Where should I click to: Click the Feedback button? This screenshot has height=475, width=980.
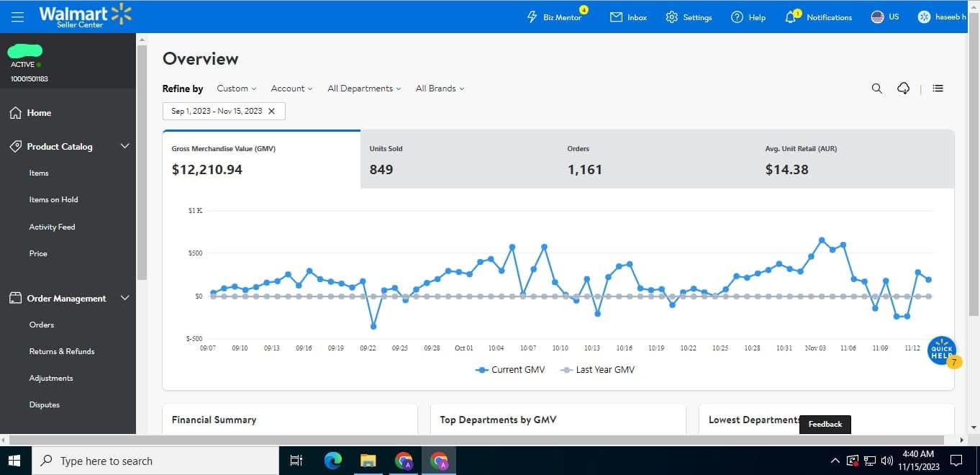pos(825,424)
